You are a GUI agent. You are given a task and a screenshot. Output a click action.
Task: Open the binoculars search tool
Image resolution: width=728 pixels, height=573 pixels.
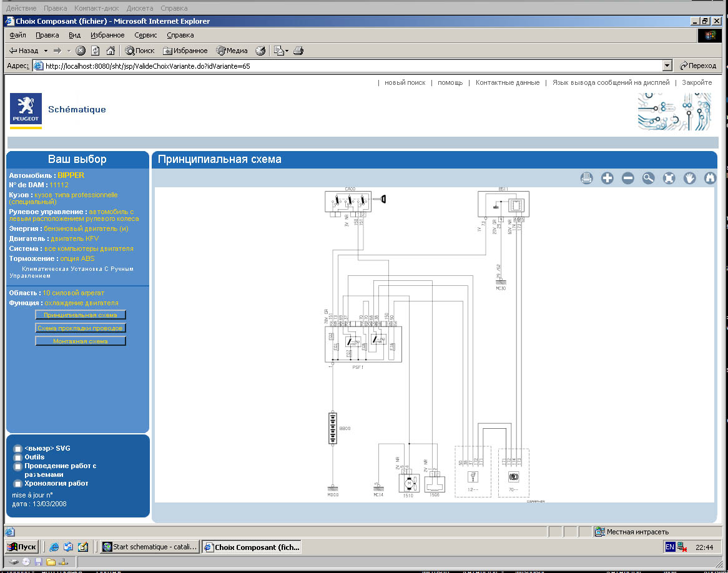[710, 179]
